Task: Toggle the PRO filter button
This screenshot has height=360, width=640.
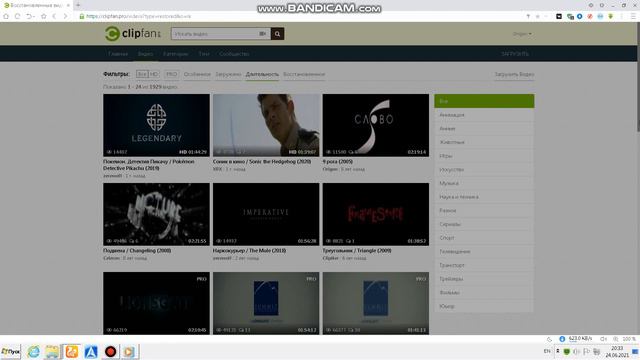Action: click(171, 74)
